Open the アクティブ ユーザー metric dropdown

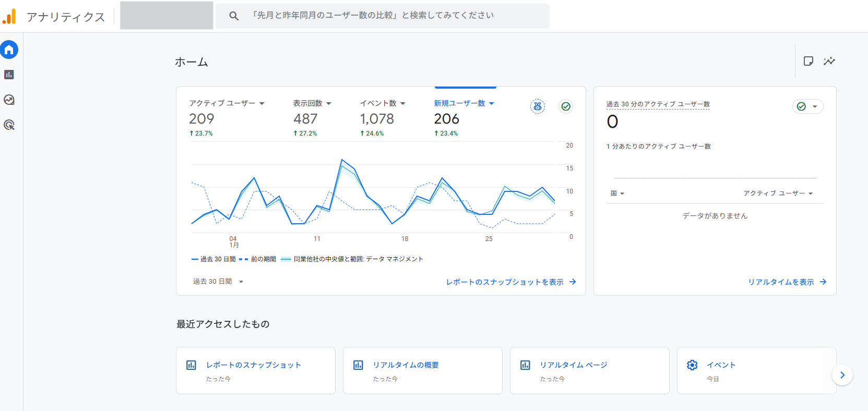(227, 103)
